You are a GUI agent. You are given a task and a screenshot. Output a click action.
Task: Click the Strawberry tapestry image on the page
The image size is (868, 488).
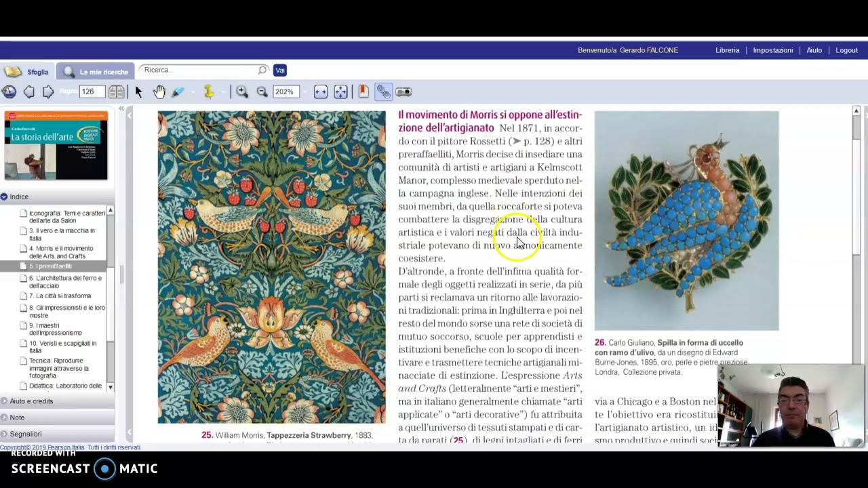click(271, 267)
